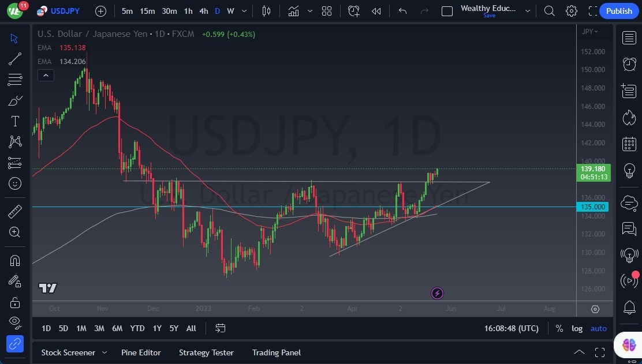Viewport: 642px width, 364px height.
Task: Open the Watchlist panel
Action: tap(629, 37)
